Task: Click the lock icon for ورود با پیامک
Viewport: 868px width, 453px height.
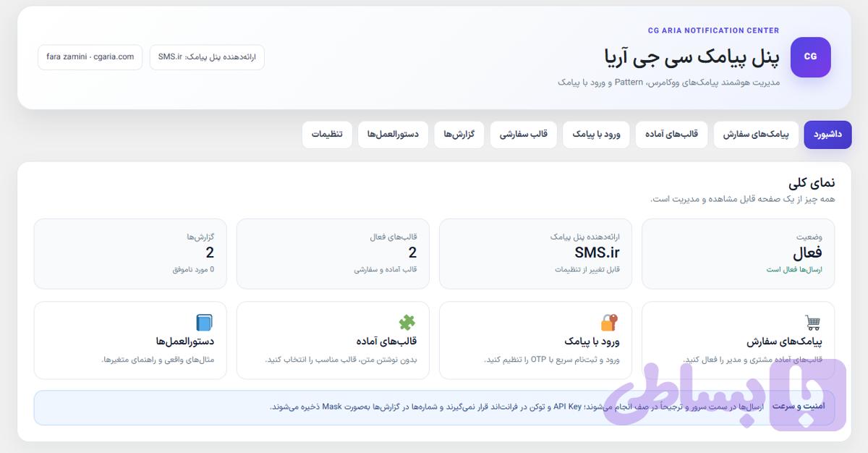Action: pos(610,323)
